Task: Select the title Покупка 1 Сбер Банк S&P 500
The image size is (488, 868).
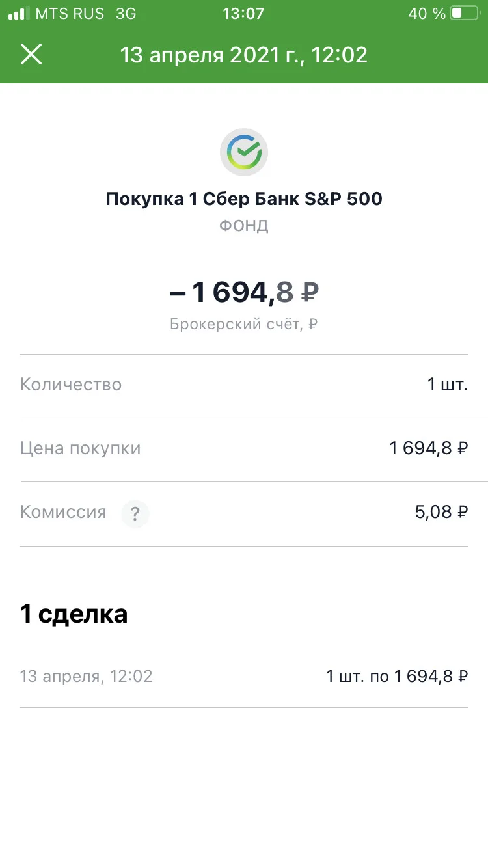Action: point(244,199)
